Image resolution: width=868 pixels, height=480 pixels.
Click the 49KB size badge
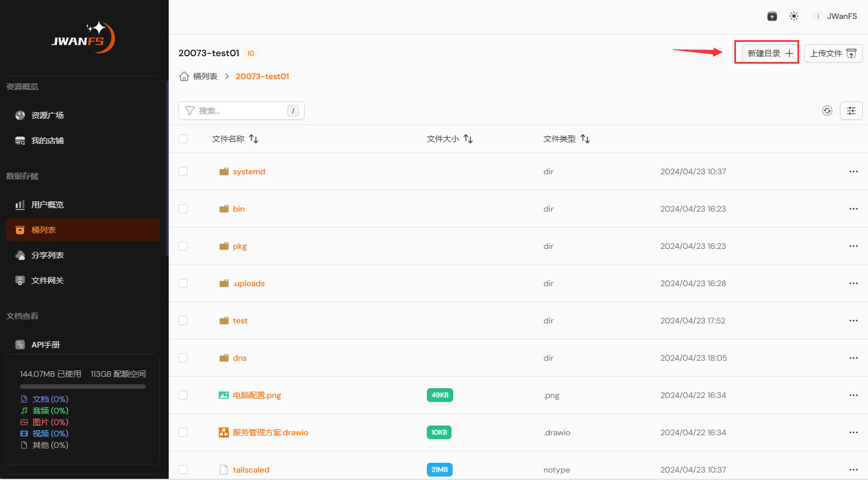point(440,395)
